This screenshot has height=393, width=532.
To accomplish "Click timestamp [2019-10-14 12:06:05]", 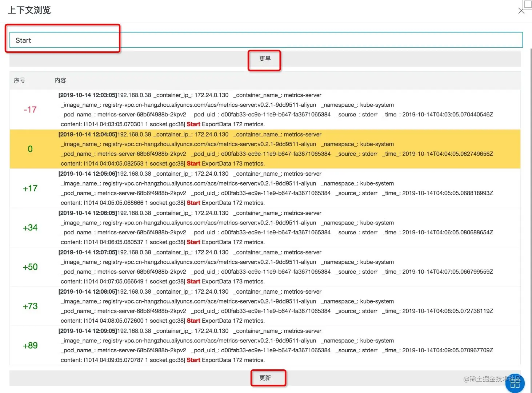I will (88, 213).
